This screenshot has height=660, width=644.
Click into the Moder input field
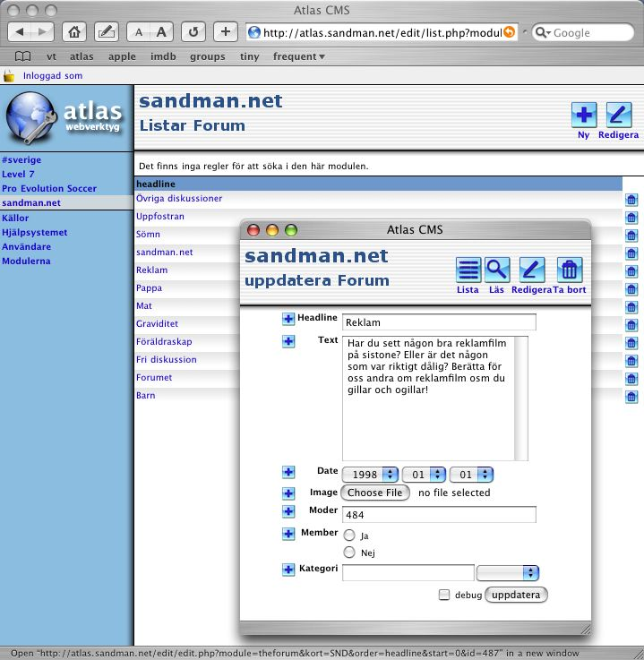tap(438, 515)
